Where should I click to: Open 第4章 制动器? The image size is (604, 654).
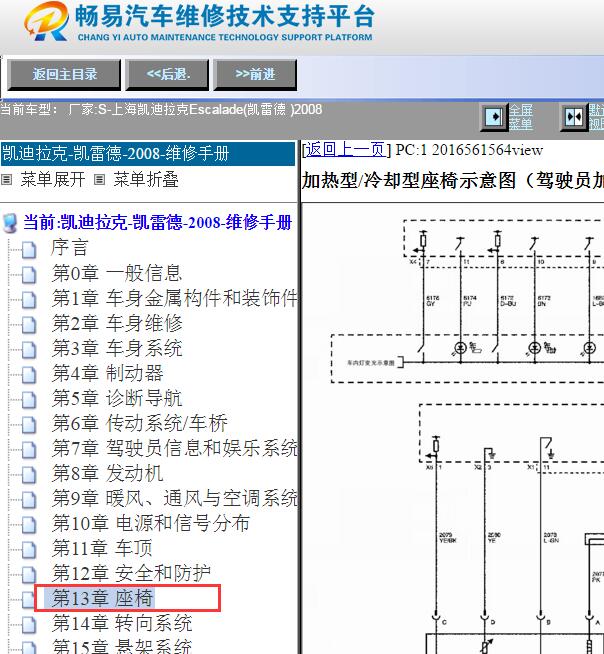point(108,373)
